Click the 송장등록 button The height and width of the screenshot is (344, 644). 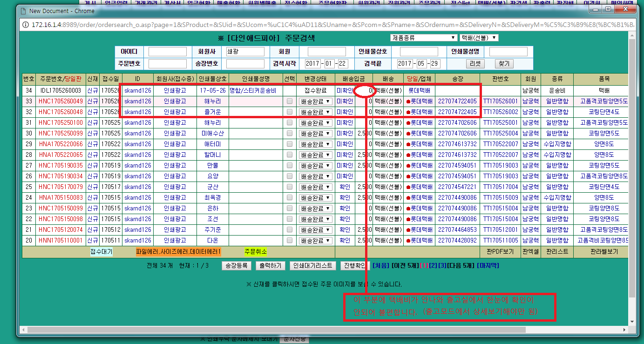tap(236, 265)
